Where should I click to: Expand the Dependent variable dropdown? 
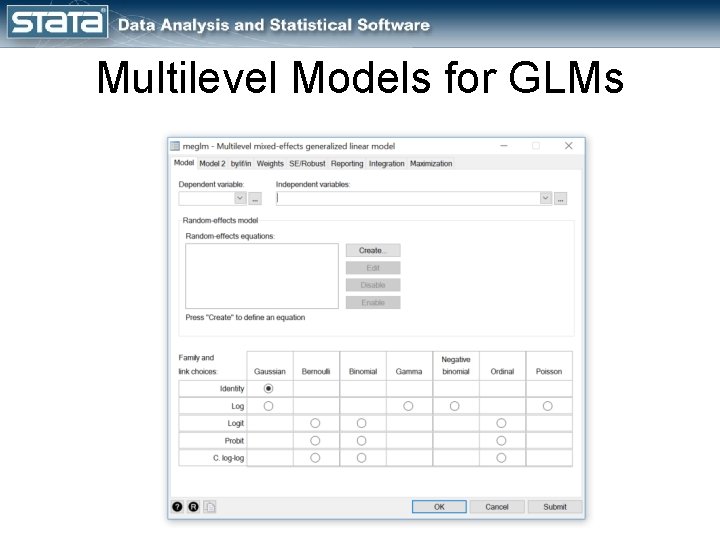[x=240, y=198]
